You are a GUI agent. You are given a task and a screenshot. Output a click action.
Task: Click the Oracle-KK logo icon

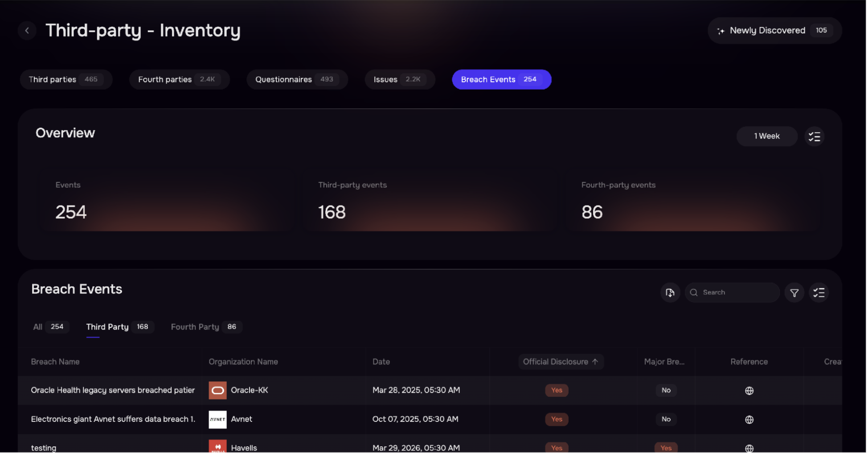coord(218,391)
